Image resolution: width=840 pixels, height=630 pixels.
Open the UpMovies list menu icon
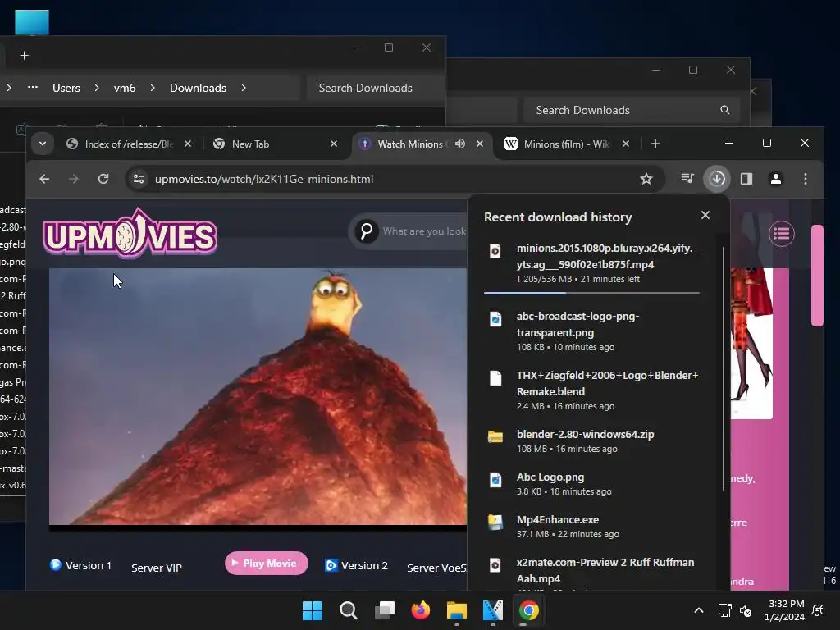pos(782,234)
